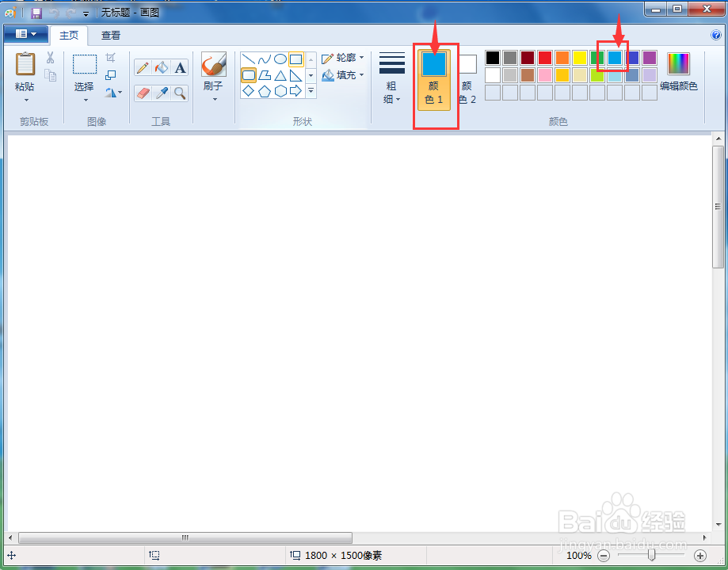Click the horizontal scrollbar right arrow
The image size is (728, 570).
[x=705, y=538]
